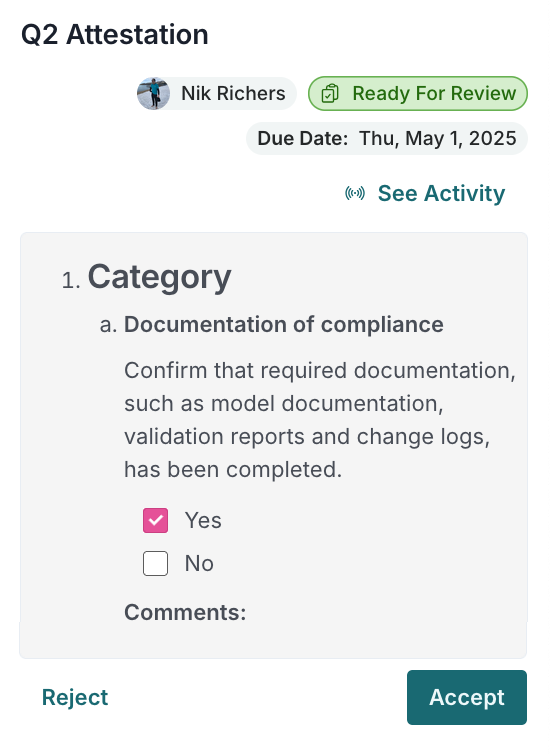Click Documentation of compliance item heading
Viewport: 550px width, 755px height.
(284, 325)
